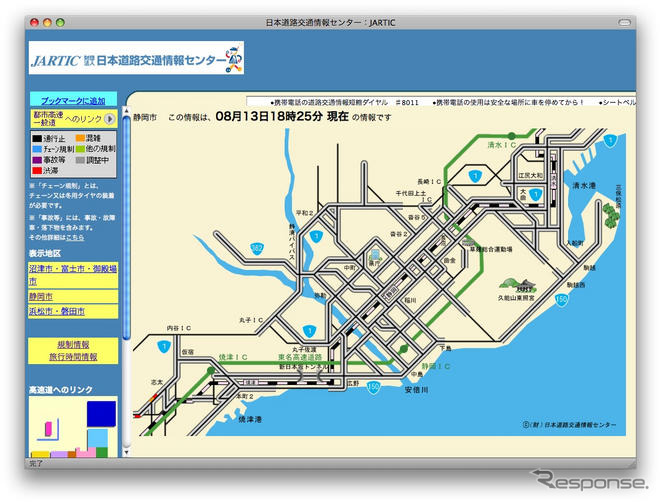Click the route 1 shield beside 大曲

click(535, 194)
